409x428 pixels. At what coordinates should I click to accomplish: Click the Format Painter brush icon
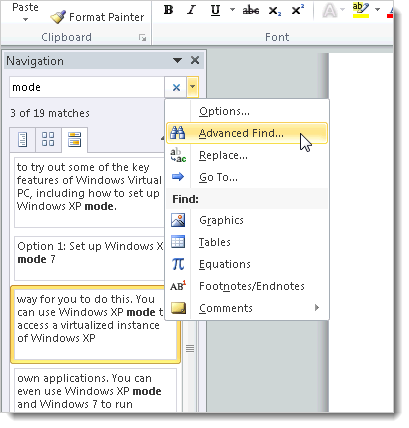58,17
